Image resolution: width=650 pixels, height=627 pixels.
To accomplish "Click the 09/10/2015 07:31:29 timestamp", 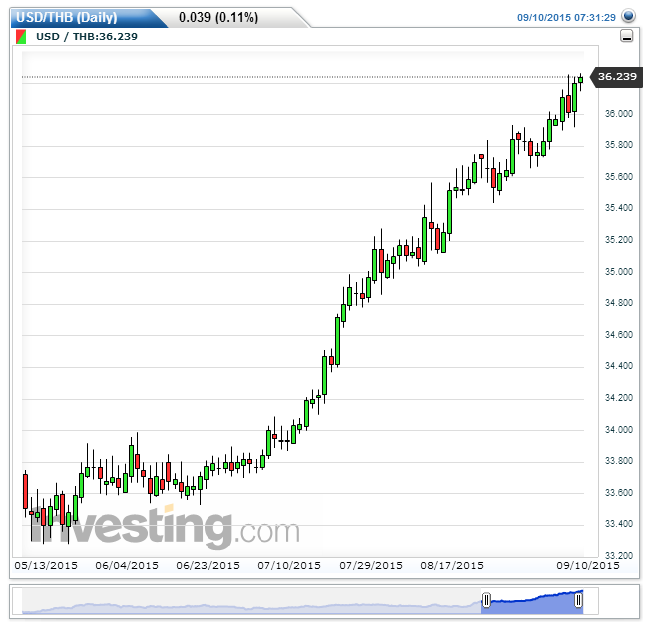I will pyautogui.click(x=566, y=17).
